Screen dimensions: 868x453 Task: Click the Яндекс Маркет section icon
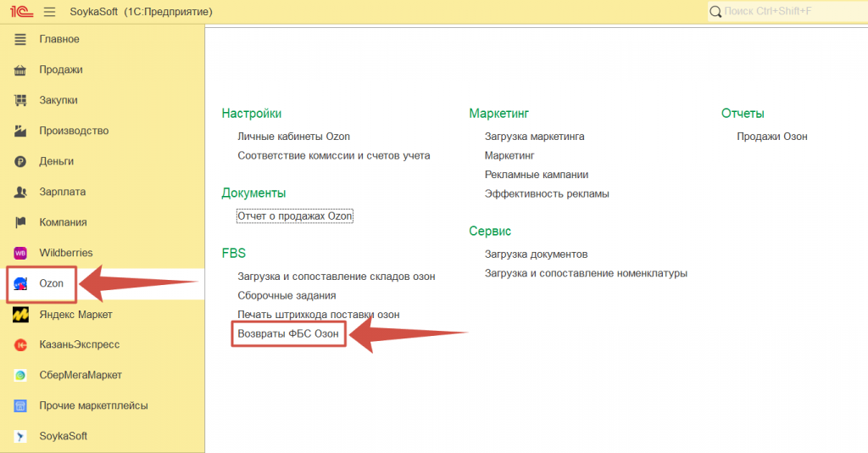[x=21, y=315]
